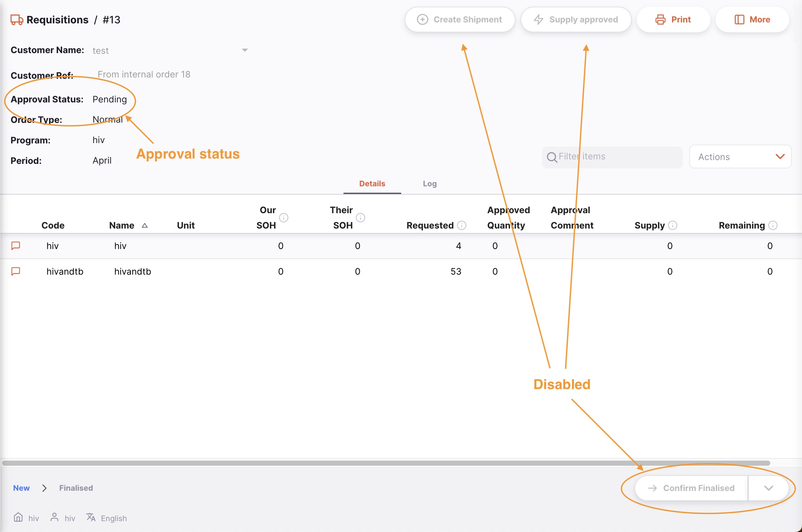This screenshot has width=802, height=532.
Task: Click the horizontal table scrollbar
Action: [x=386, y=463]
